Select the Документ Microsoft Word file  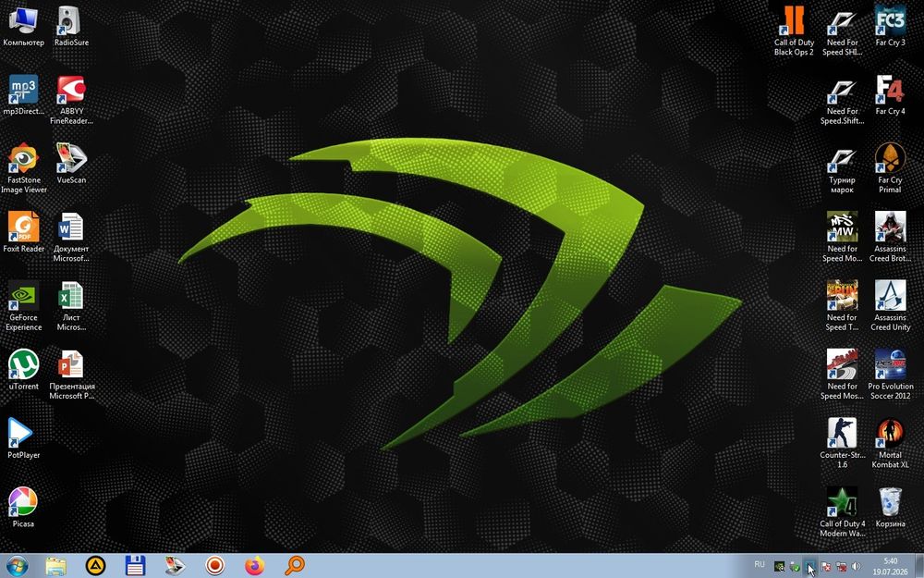[71, 237]
